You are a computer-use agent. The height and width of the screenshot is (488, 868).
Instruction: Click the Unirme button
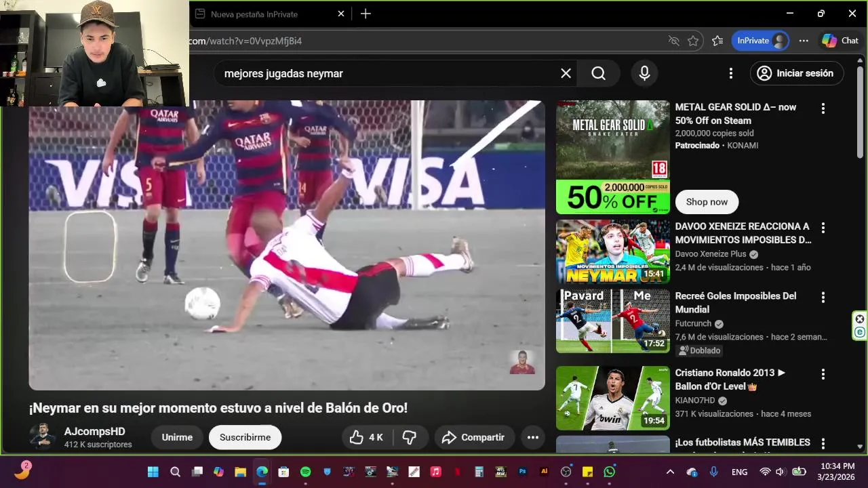click(x=177, y=438)
